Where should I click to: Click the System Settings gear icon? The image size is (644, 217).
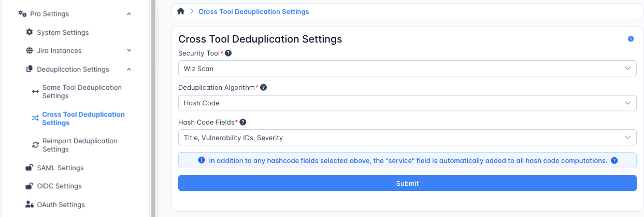pos(30,32)
